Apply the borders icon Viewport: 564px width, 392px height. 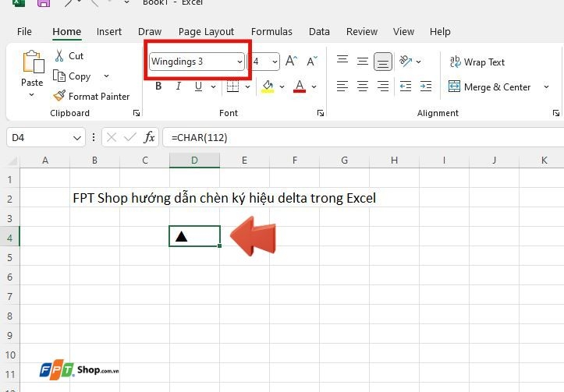pyautogui.click(x=232, y=87)
